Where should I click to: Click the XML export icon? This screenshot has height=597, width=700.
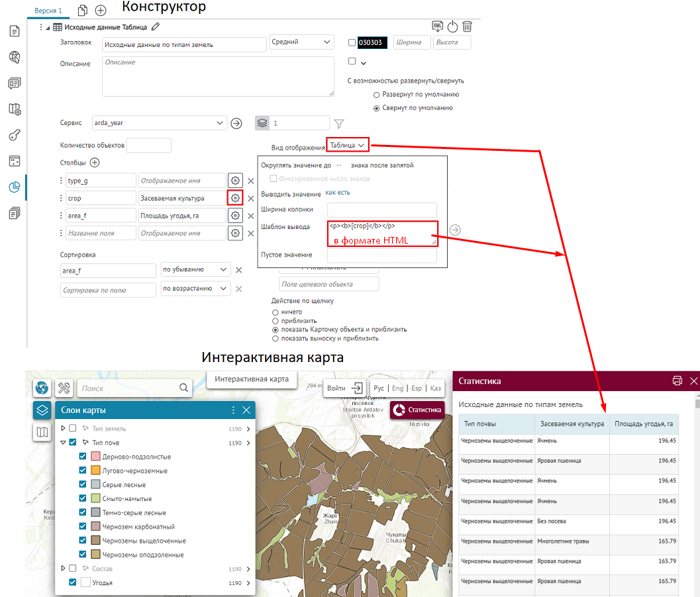tap(437, 26)
